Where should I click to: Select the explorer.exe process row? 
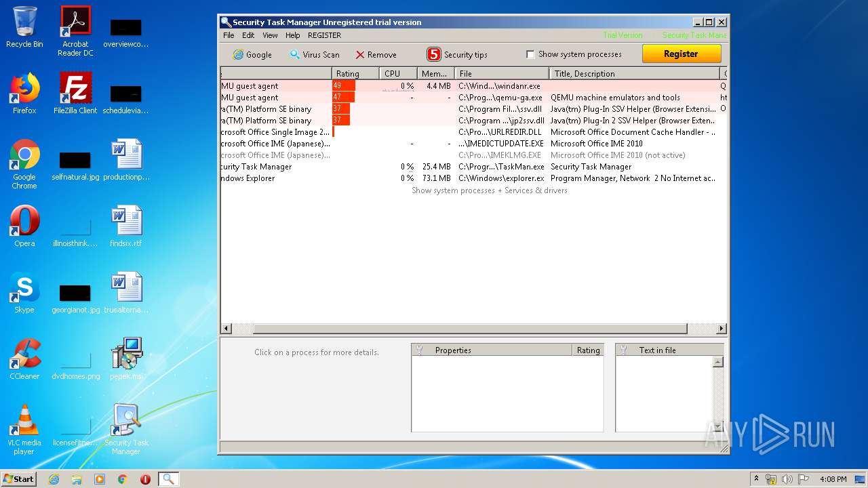click(473, 178)
